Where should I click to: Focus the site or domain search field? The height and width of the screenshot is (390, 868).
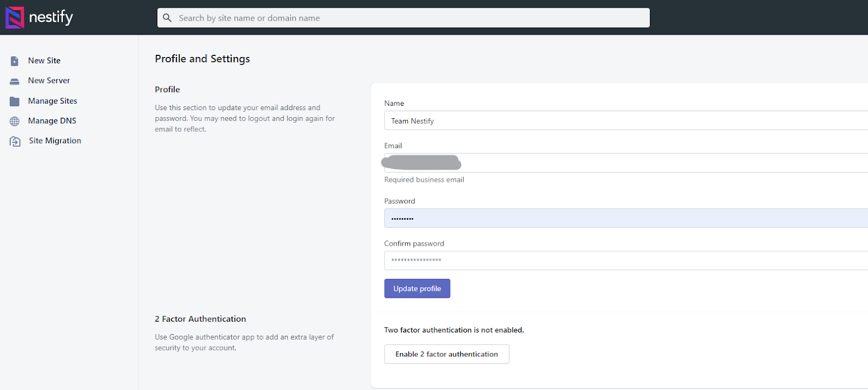(x=404, y=18)
